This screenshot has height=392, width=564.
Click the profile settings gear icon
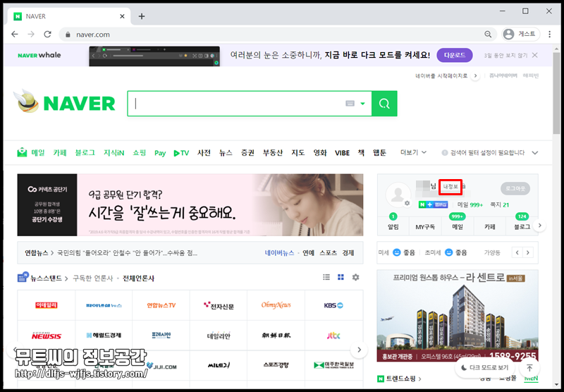pyautogui.click(x=407, y=203)
